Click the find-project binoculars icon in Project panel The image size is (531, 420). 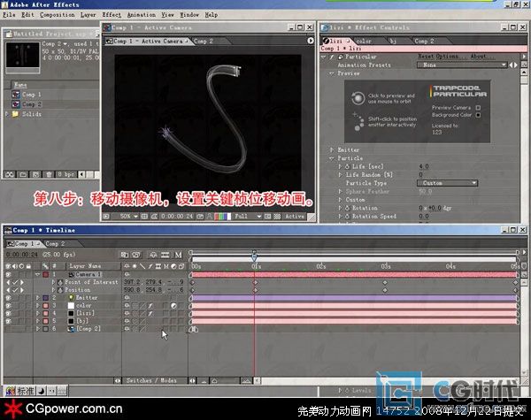pos(10,174)
